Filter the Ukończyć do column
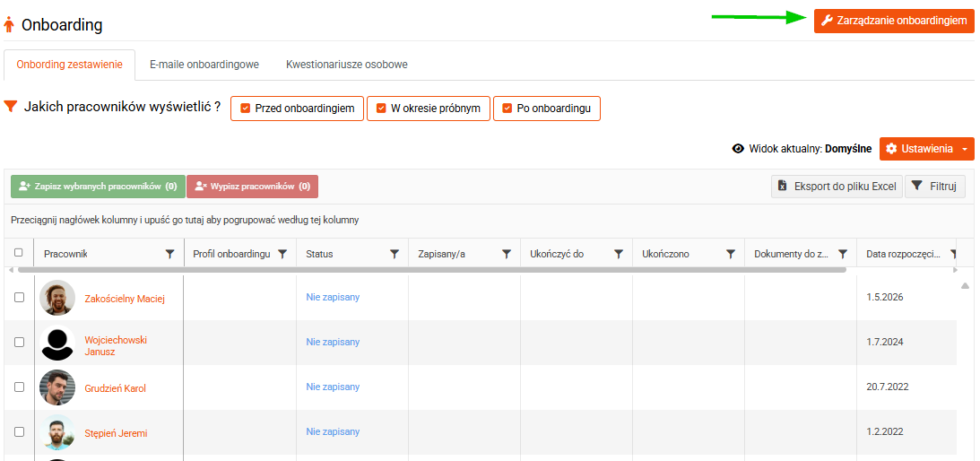Screen dimensions: 980x461 618,254
